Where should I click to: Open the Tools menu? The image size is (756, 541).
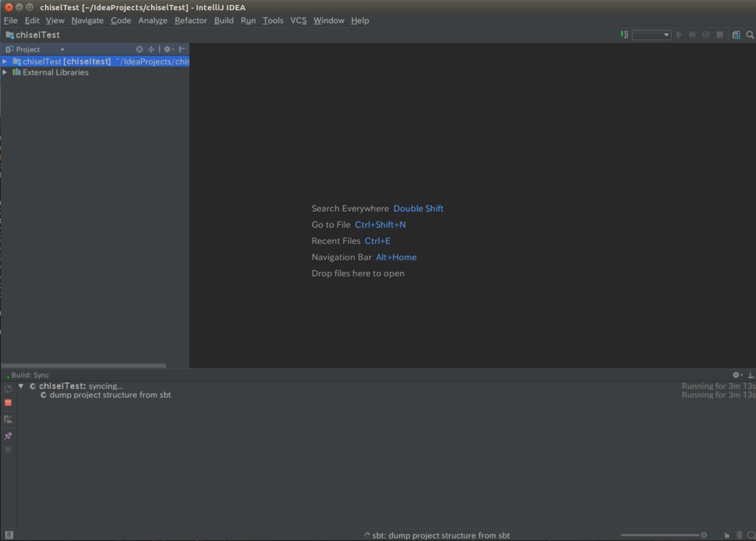point(273,20)
